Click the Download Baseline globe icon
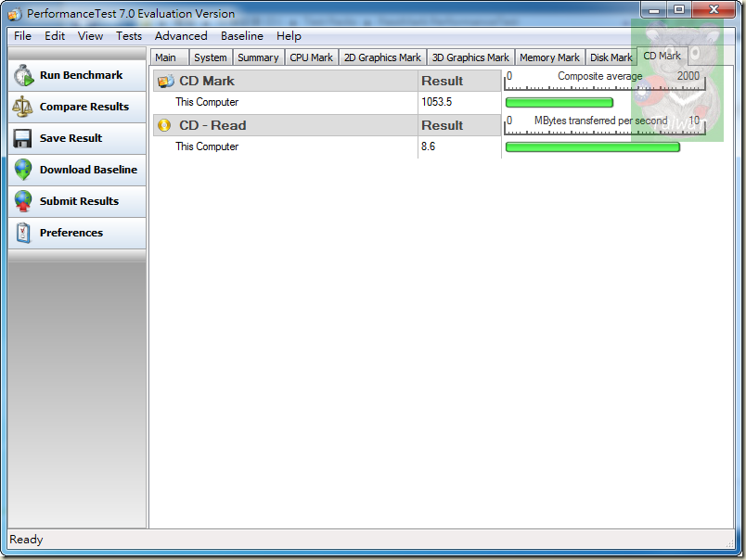746x560 pixels. [23, 170]
